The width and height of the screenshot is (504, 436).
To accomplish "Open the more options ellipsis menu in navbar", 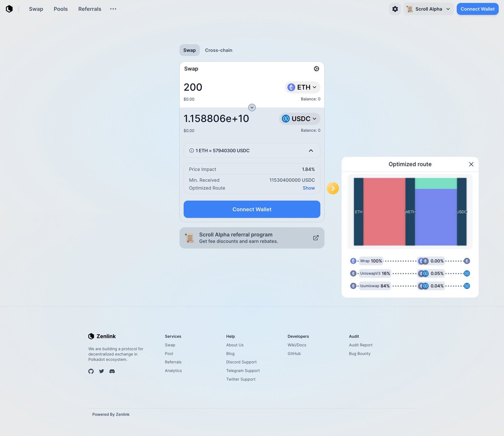I will click(113, 9).
